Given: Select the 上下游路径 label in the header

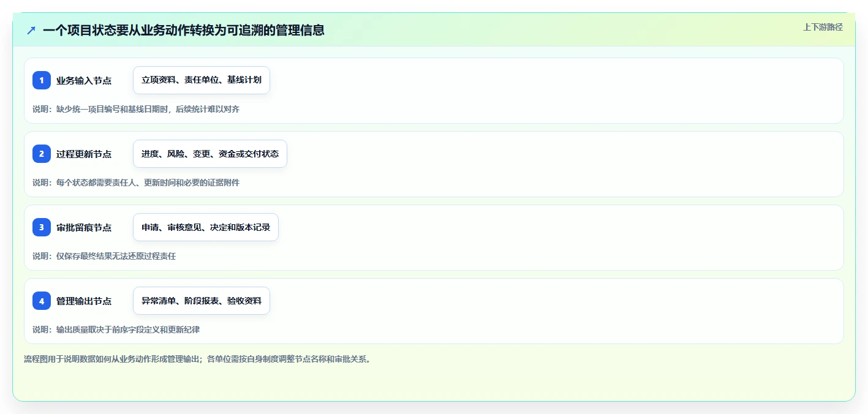Looking at the screenshot, I should 823,27.
